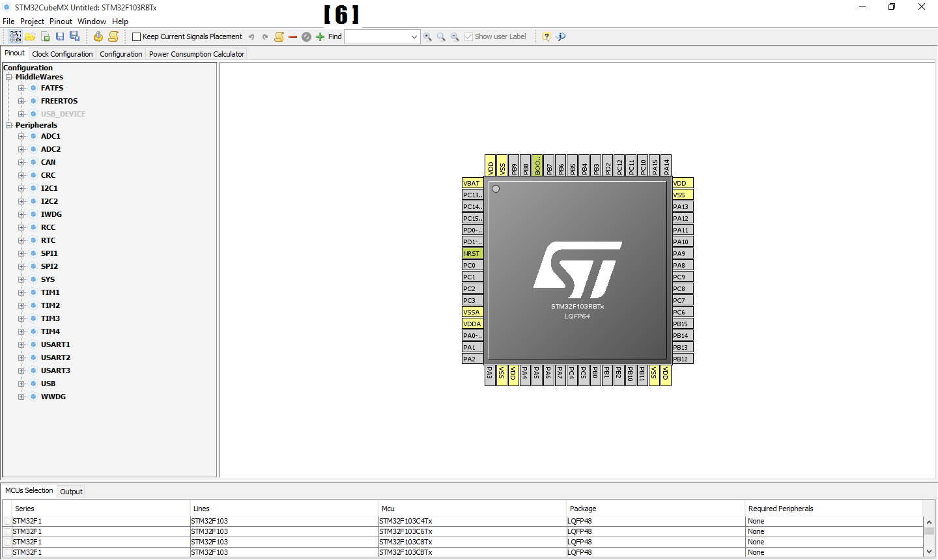Image resolution: width=938 pixels, height=560 pixels.
Task: Switch to the Clock Configuration tab
Action: (x=62, y=53)
